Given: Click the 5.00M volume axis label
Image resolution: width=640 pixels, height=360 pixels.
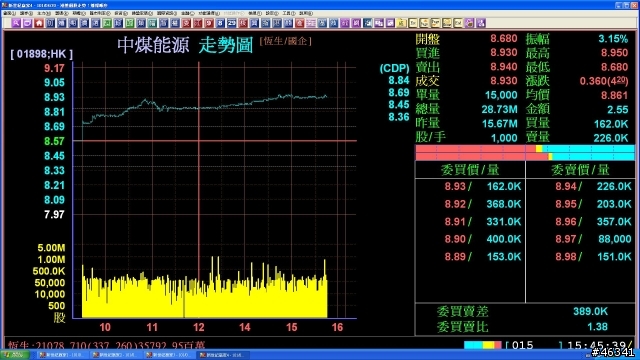Looking at the screenshot, I should pyautogui.click(x=51, y=248).
